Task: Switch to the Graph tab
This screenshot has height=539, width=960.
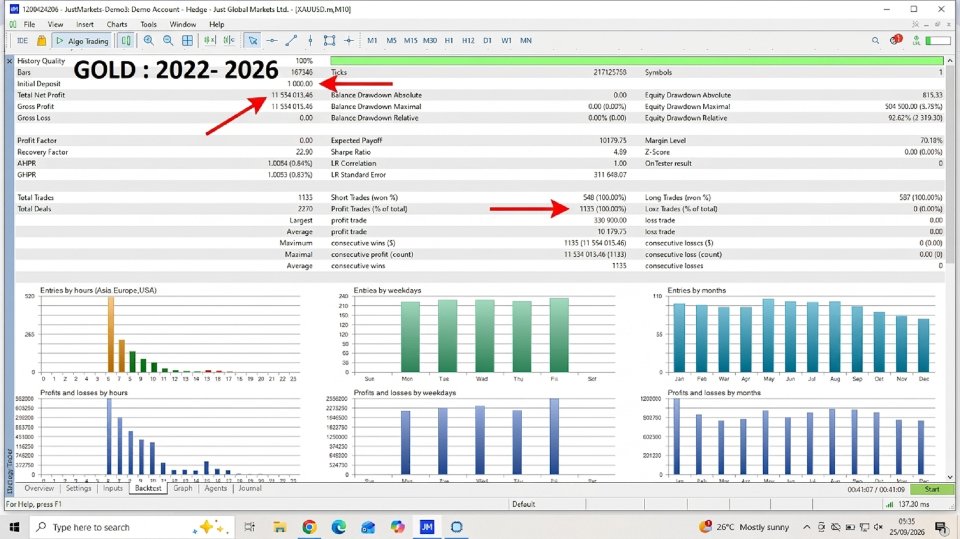Action: [183, 488]
